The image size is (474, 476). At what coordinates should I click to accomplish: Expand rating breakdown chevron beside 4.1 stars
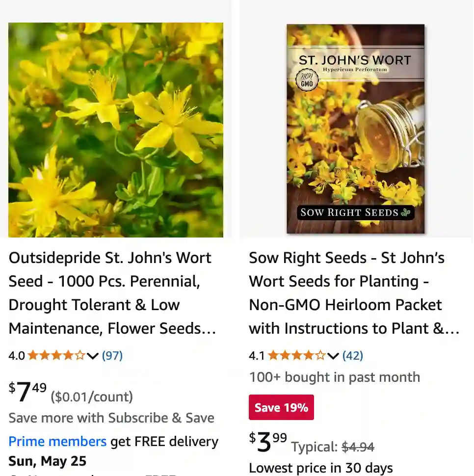[x=333, y=356]
